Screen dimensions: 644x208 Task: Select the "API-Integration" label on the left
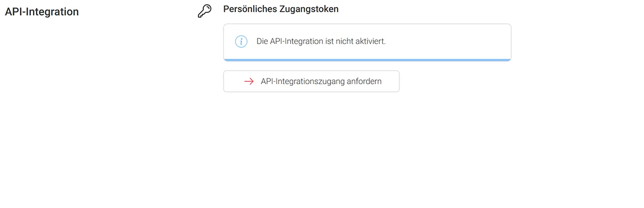point(42,12)
